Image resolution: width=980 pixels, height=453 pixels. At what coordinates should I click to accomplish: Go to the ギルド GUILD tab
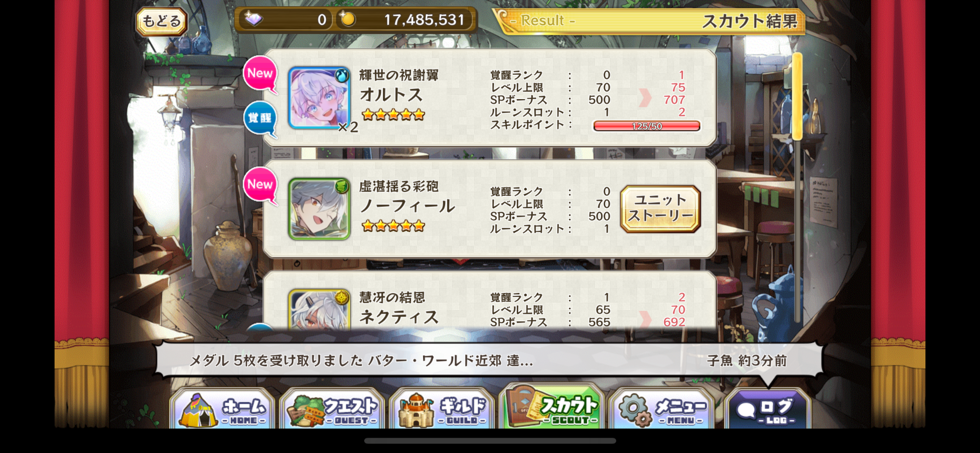(442, 410)
